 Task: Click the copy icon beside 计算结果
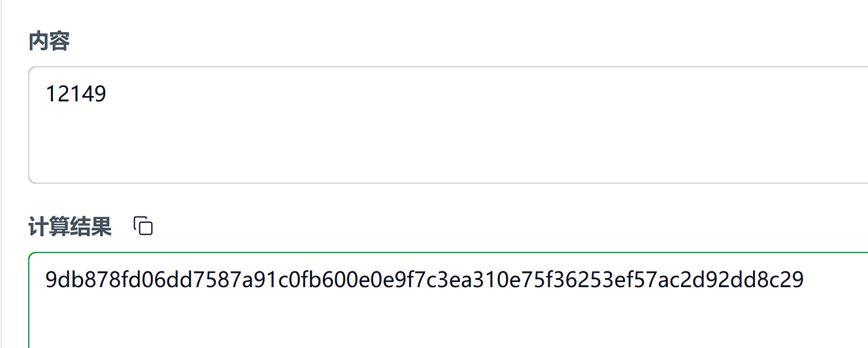pyautogui.click(x=143, y=226)
